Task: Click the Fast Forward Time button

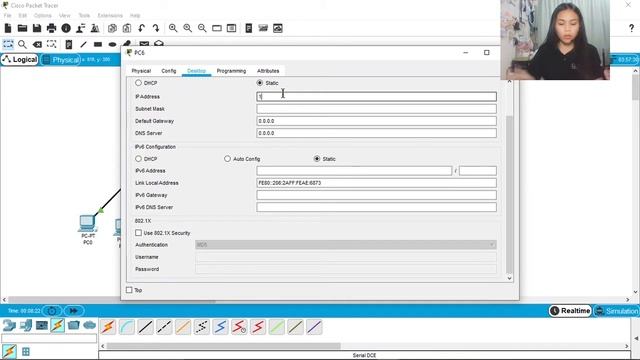Action: coord(73,311)
